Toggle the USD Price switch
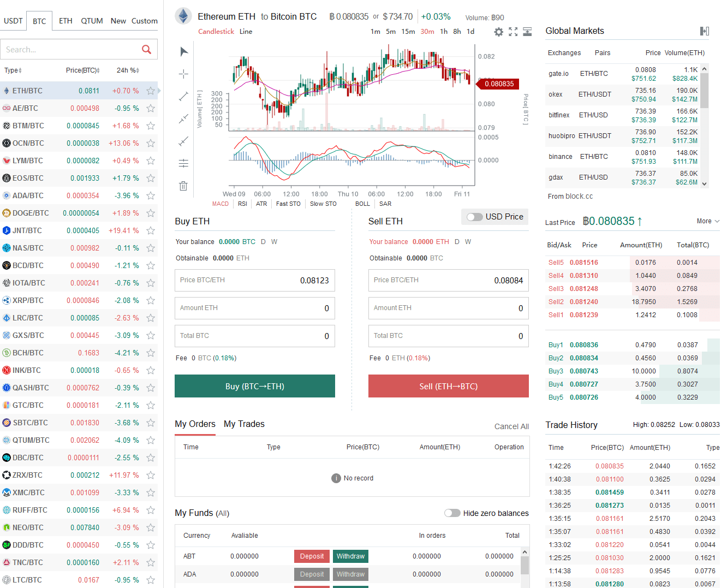Viewport: 727px width, 588px height. coord(475,217)
